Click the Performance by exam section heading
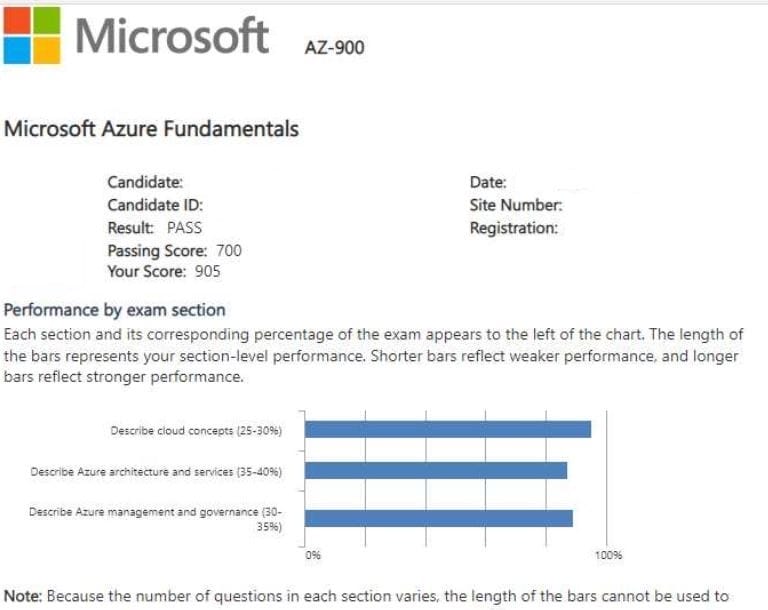This screenshot has height=610, width=768. point(115,310)
